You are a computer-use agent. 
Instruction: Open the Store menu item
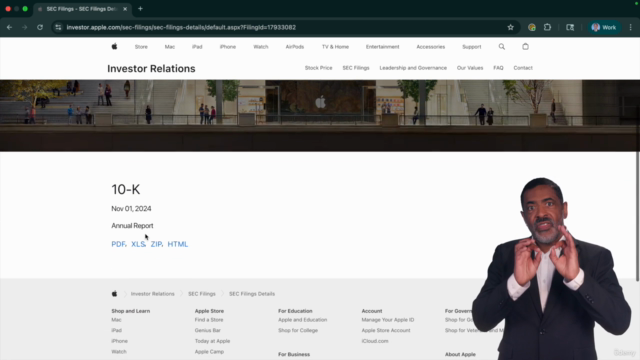141,47
